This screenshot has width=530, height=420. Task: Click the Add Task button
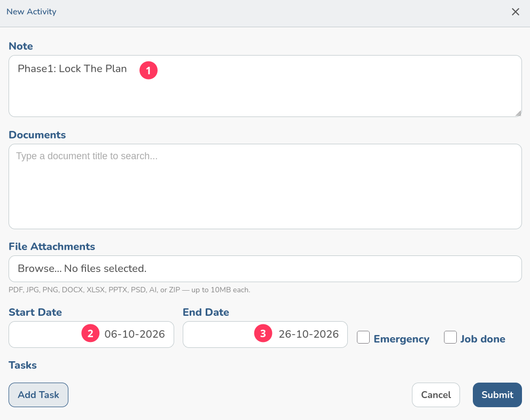pyautogui.click(x=38, y=395)
